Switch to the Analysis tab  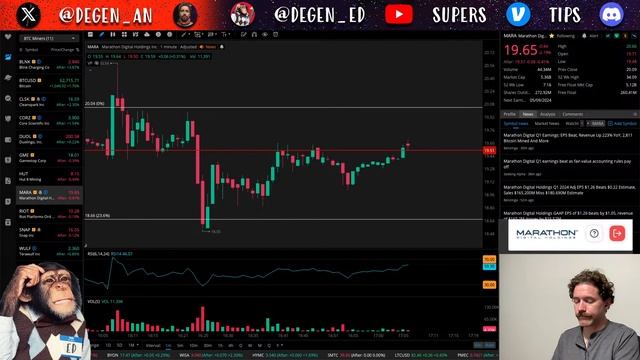tap(547, 114)
